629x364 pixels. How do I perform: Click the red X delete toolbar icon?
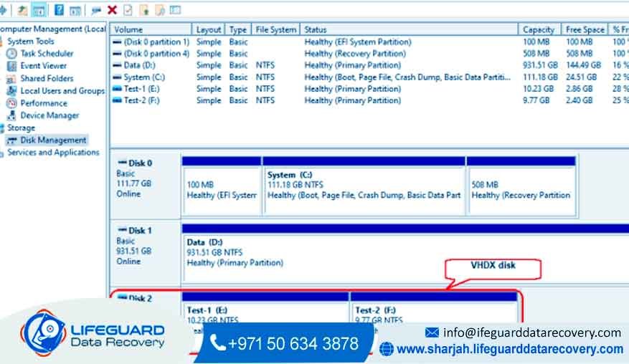[x=113, y=10]
